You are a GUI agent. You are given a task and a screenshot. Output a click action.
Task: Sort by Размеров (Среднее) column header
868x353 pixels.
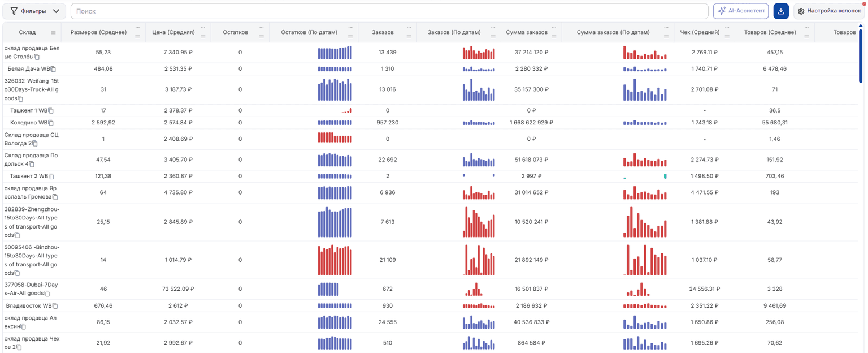point(98,32)
